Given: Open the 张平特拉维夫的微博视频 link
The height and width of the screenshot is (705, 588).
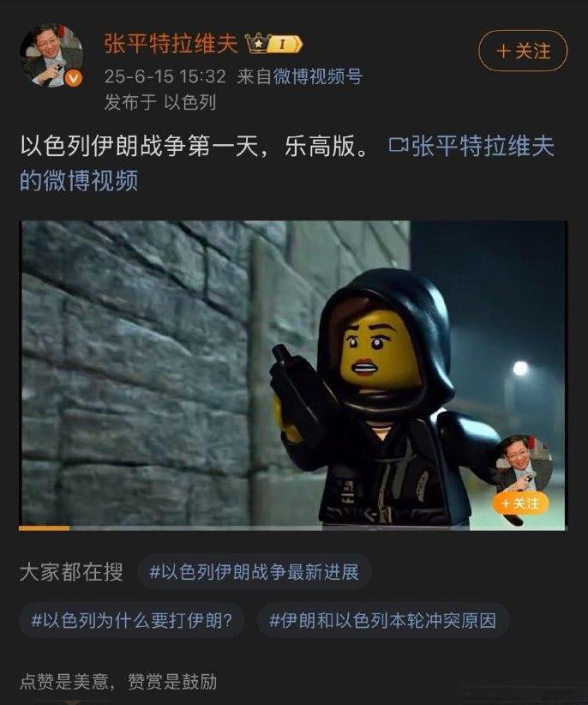Looking at the screenshot, I should (x=287, y=163).
